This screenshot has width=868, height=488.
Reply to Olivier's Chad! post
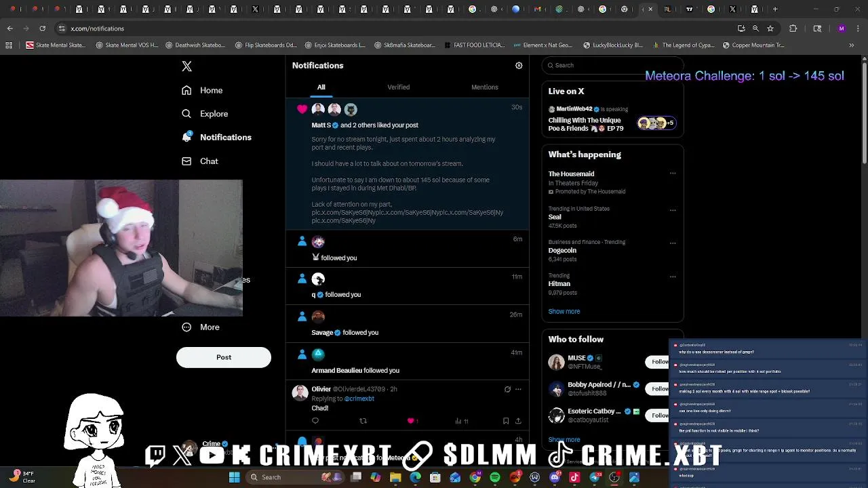[x=315, y=421]
